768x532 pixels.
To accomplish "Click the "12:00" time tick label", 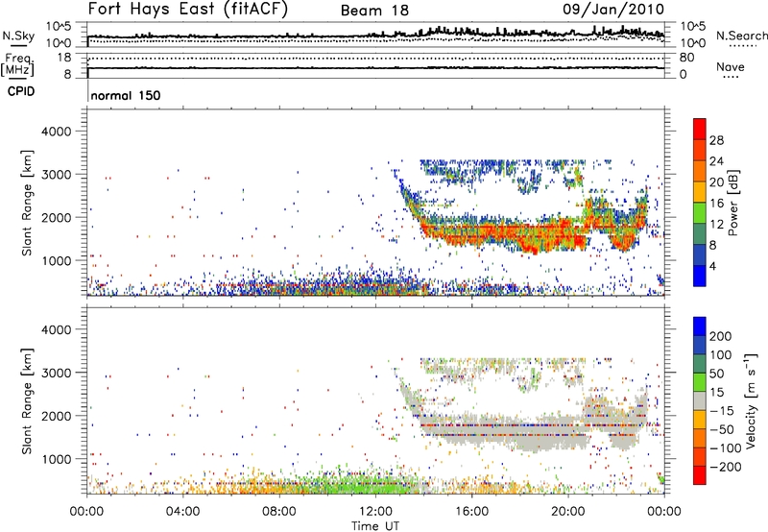I will 375,512.
